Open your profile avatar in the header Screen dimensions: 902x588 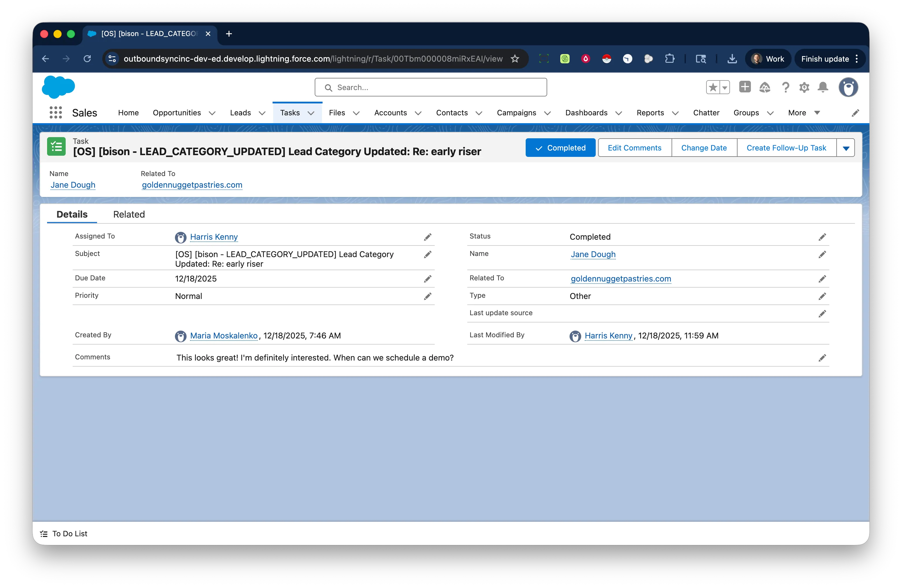pyautogui.click(x=848, y=87)
